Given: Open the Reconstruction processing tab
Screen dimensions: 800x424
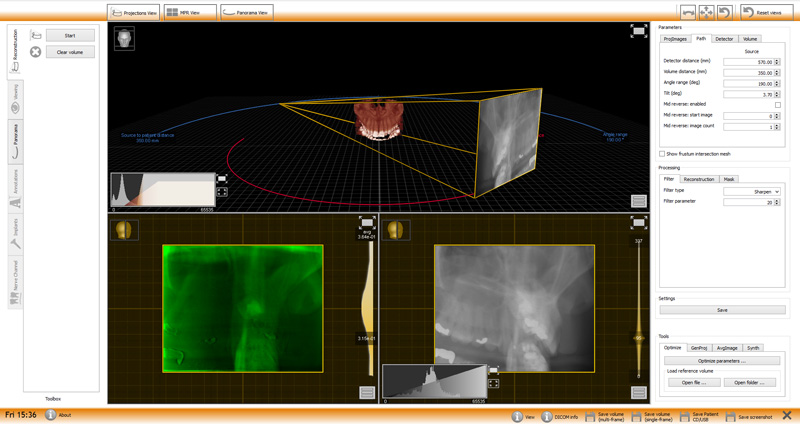Looking at the screenshot, I should [699, 179].
